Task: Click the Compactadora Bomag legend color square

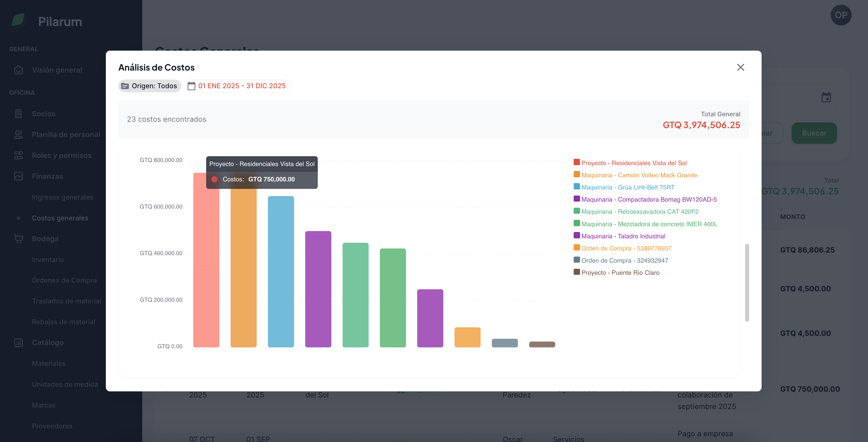Action: point(577,199)
